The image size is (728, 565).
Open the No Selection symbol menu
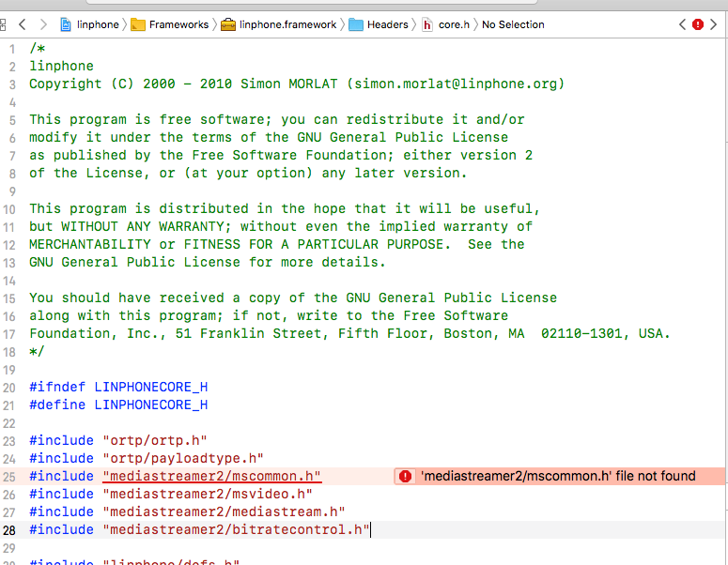click(513, 24)
